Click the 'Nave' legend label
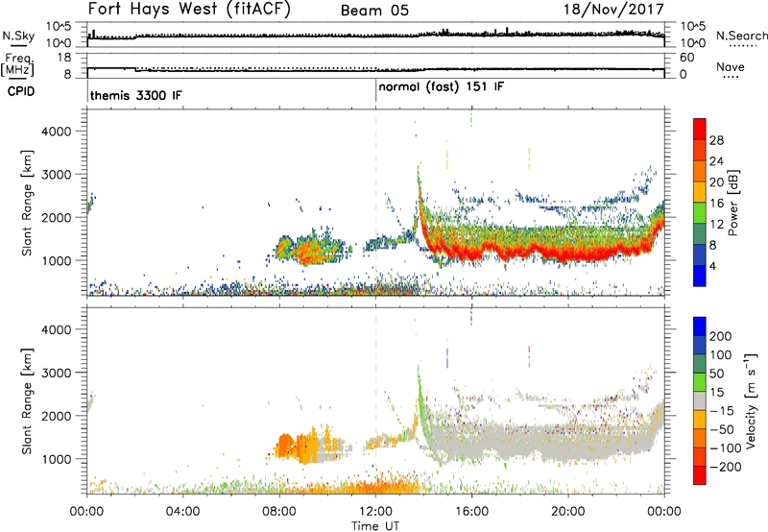This screenshot has height=532, width=768. 731,66
